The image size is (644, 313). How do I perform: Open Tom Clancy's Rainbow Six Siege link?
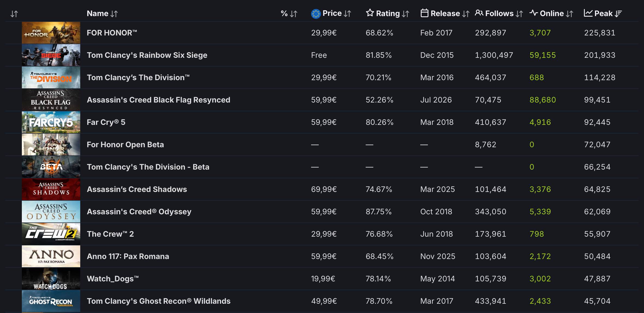coord(147,55)
